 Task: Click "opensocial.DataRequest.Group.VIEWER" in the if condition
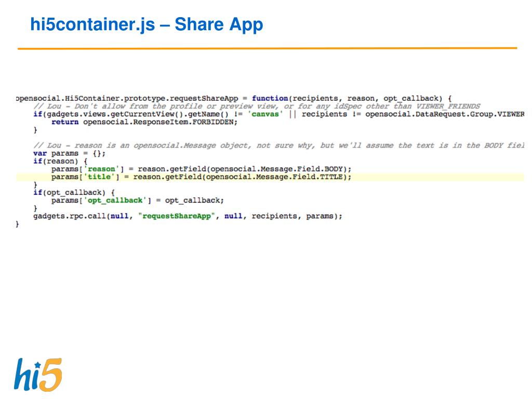[x=445, y=114]
